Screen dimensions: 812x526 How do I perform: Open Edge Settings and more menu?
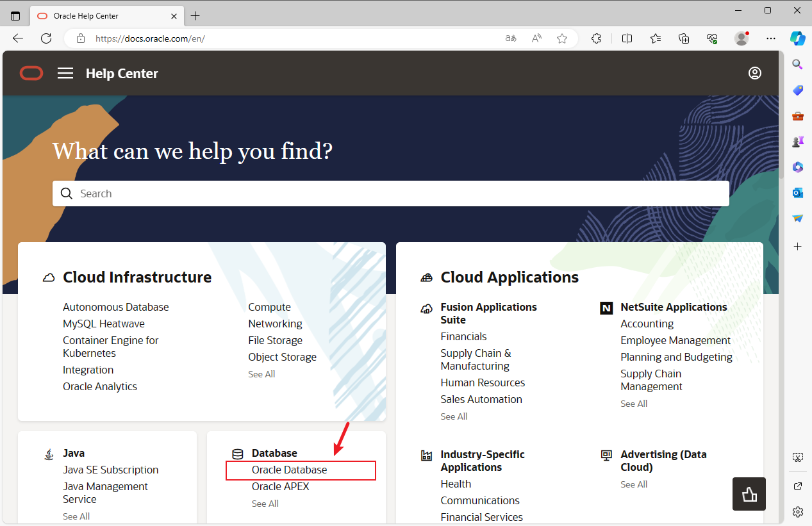pos(771,38)
